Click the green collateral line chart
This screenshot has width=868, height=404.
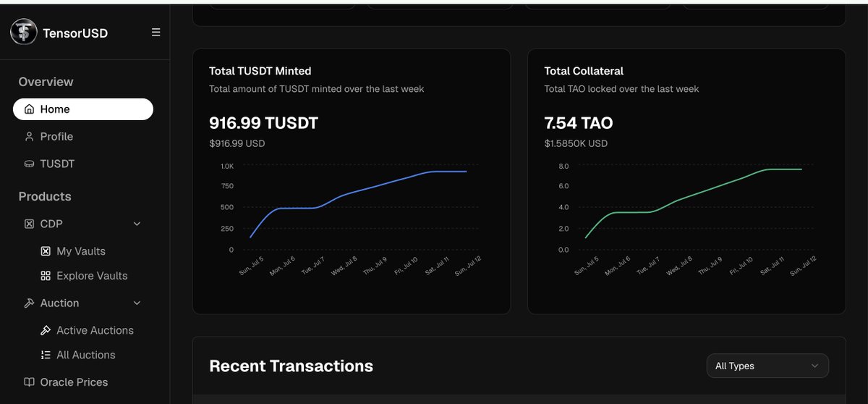click(x=693, y=204)
